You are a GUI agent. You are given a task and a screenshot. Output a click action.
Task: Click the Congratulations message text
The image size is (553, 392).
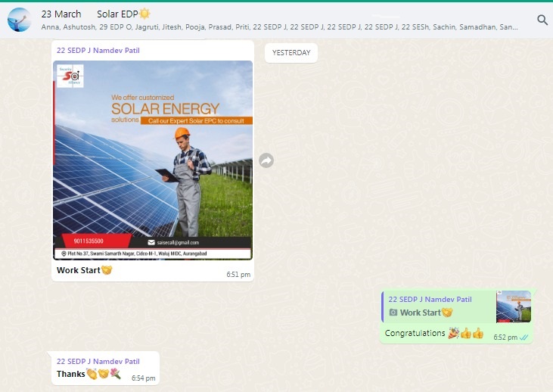[415, 333]
